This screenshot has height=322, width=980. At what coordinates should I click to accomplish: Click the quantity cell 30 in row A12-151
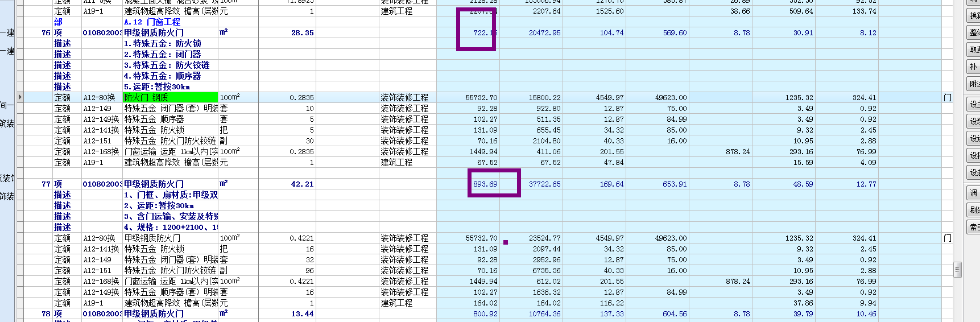pyautogui.click(x=309, y=141)
